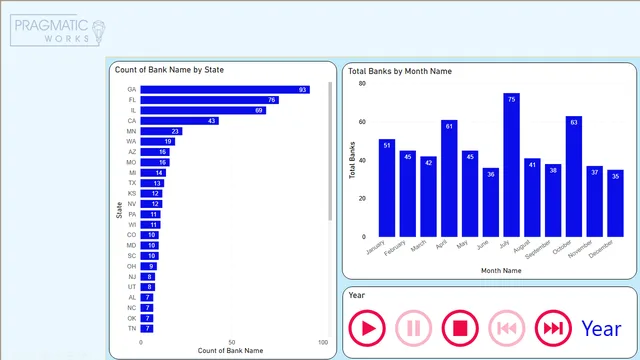
Task: Select the CA bar showing 43
Action: (180, 121)
